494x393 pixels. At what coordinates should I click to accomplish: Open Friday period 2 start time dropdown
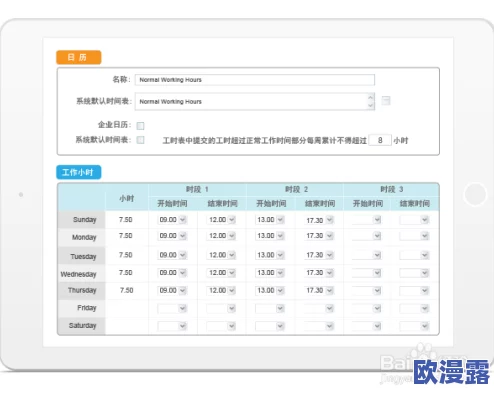270,308
